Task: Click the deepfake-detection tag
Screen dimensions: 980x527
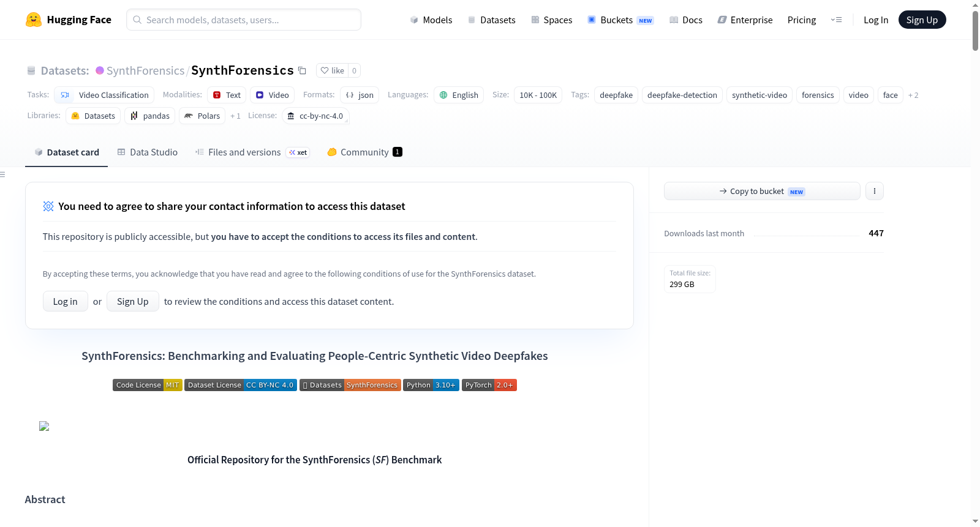Action: pyautogui.click(x=682, y=95)
